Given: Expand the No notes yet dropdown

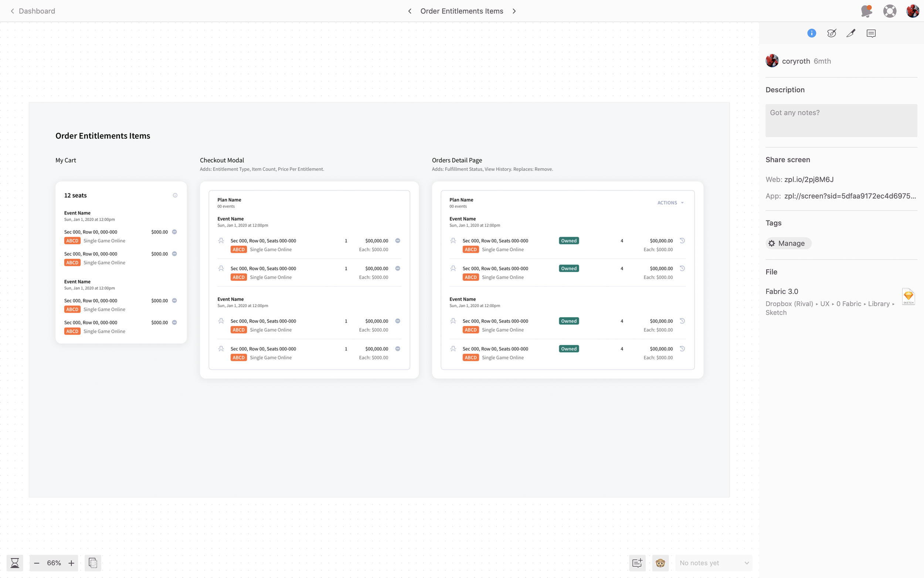Looking at the screenshot, I should 714,563.
